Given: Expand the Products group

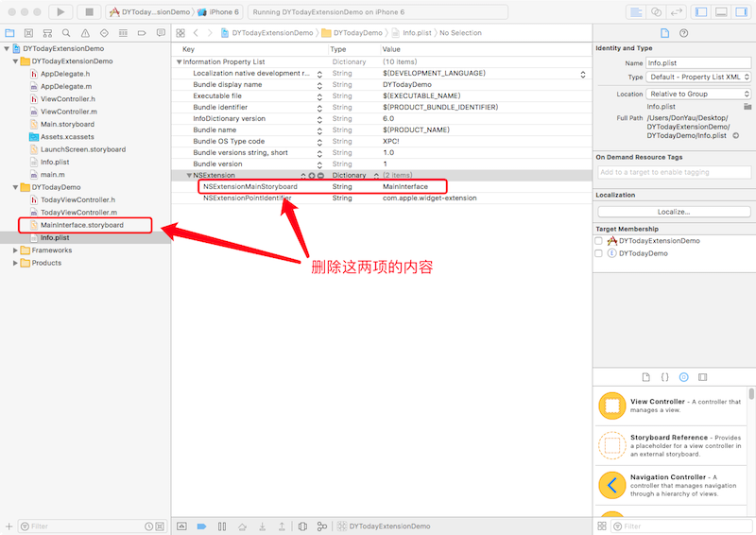Looking at the screenshot, I should point(15,263).
